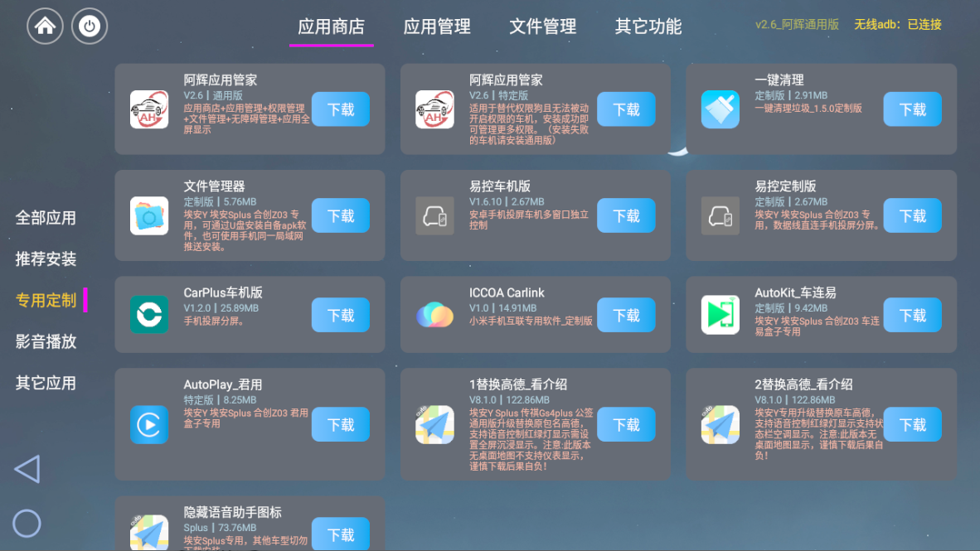Switch to the 应用商店 tab
The height and width of the screenshot is (551, 980).
coord(332,27)
